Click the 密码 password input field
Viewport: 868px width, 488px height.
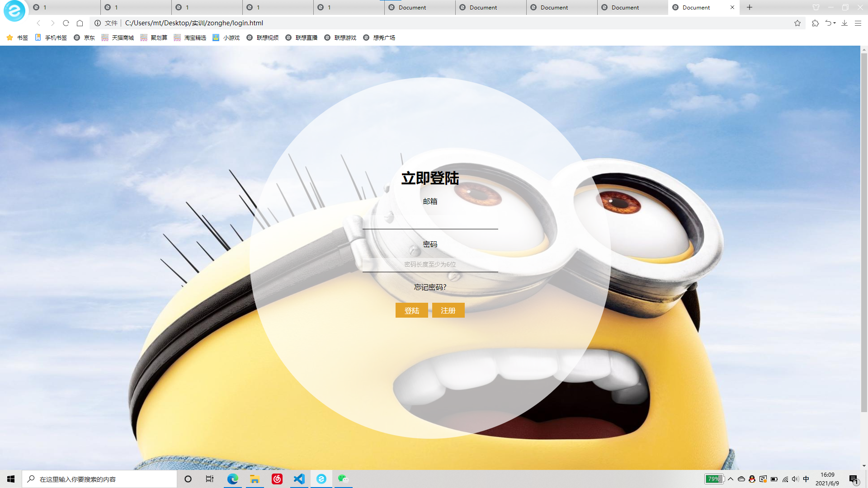(x=430, y=264)
